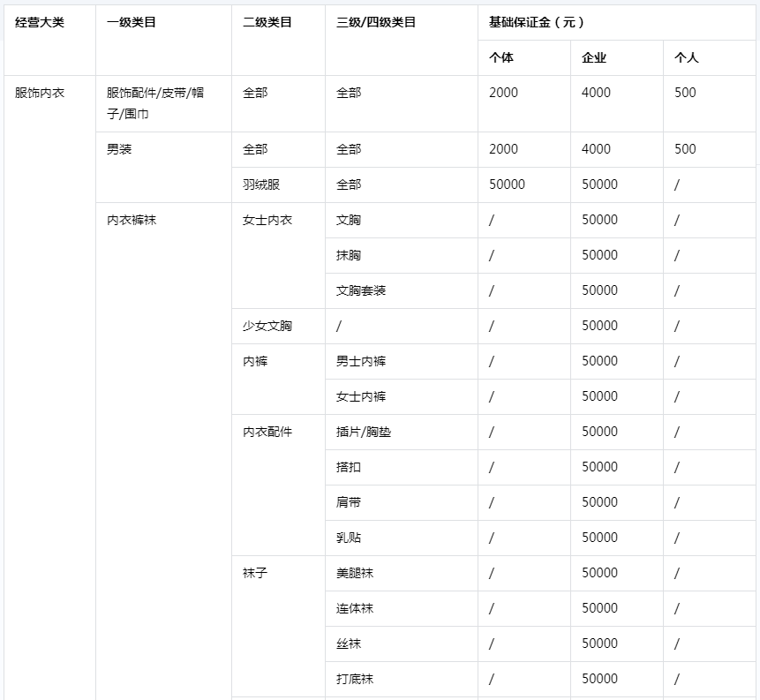
Task: Select the 男装 first-level category
Action: pos(119,149)
